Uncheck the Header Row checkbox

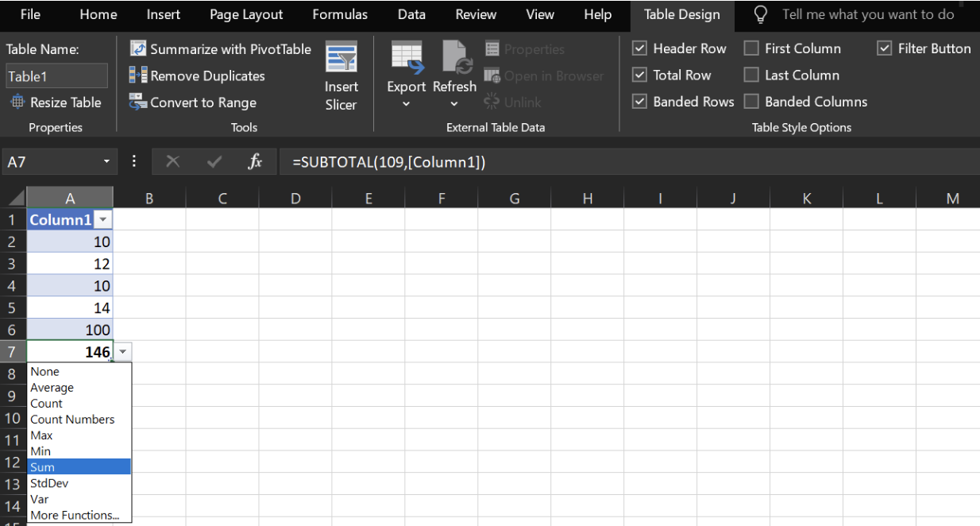coord(639,48)
